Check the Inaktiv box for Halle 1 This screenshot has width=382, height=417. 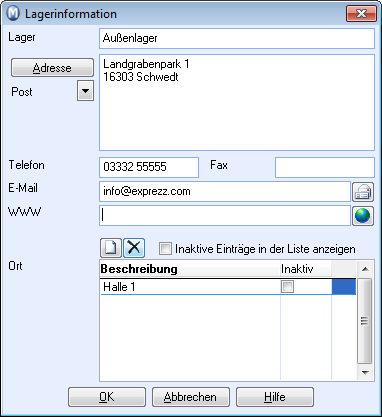point(287,287)
